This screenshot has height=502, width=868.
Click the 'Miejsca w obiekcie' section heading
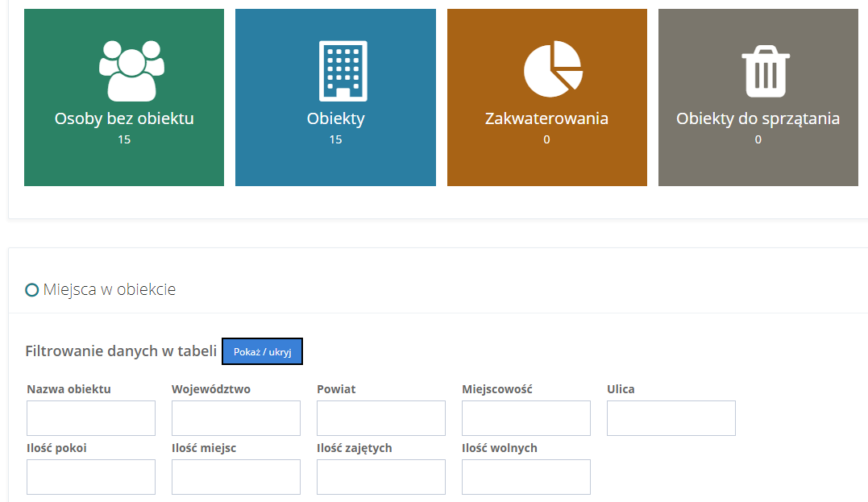(109, 289)
